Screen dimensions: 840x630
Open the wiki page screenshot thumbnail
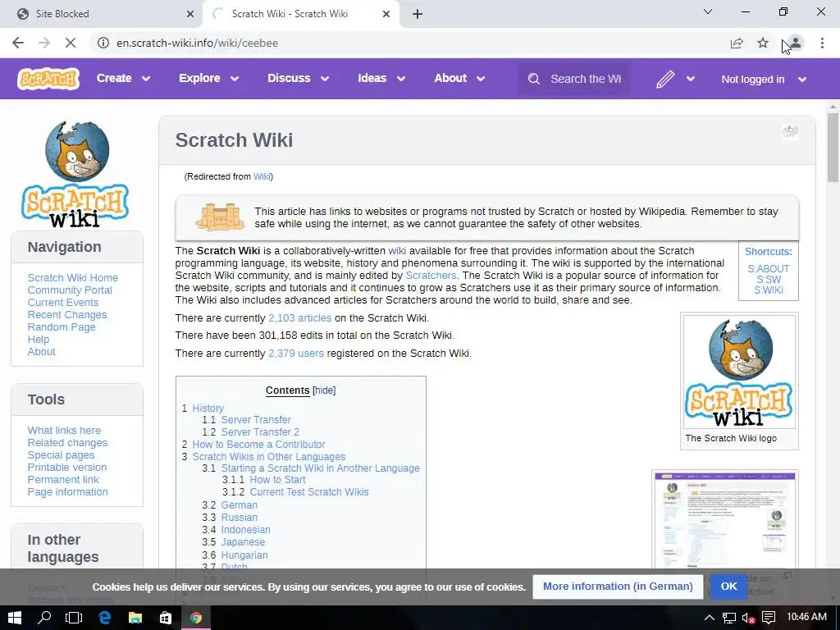click(725, 519)
